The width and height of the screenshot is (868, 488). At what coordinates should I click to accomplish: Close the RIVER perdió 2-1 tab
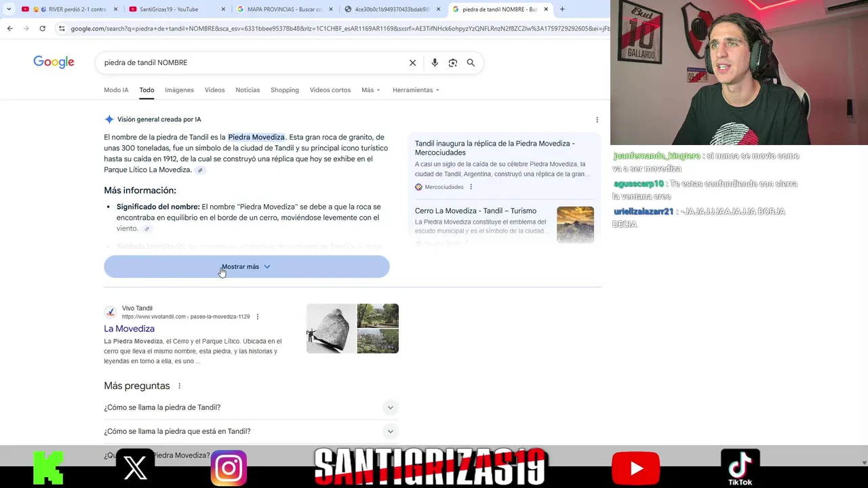[115, 9]
